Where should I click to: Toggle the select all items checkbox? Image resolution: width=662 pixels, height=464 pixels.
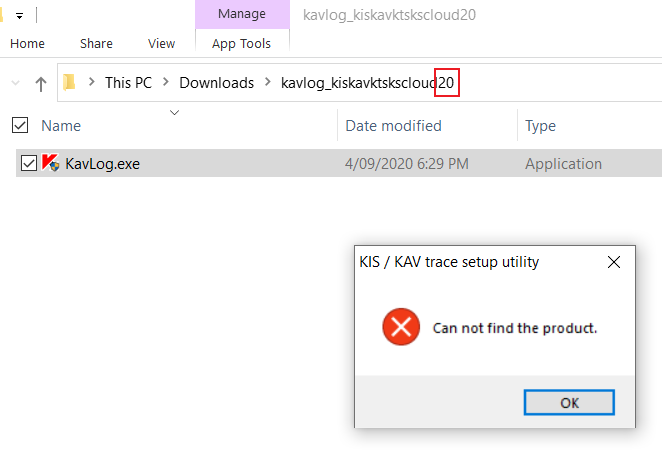(19, 126)
